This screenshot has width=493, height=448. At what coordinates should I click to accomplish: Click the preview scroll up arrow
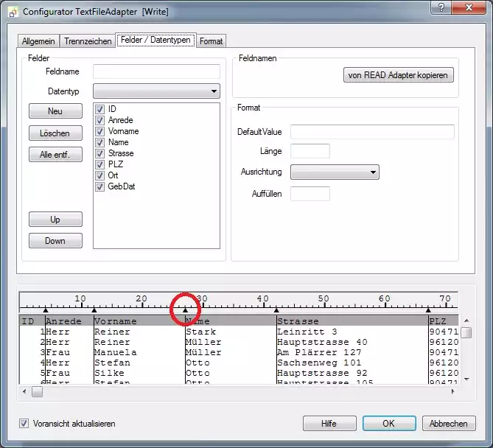click(x=466, y=321)
